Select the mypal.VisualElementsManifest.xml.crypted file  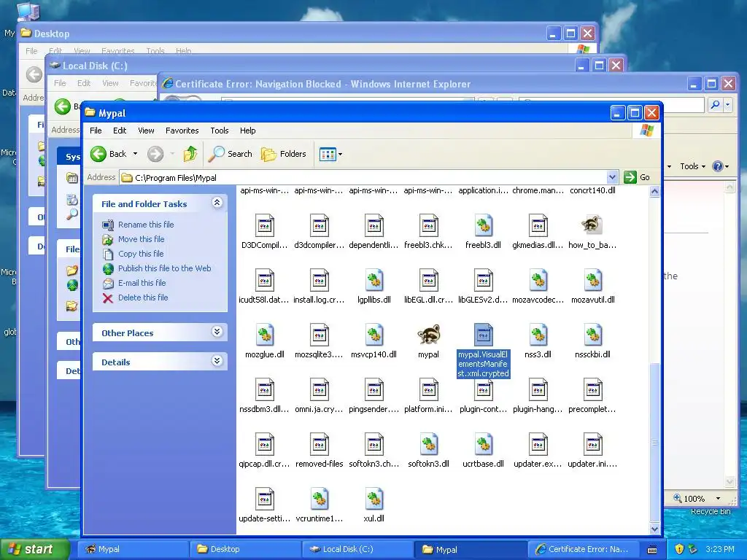(x=483, y=351)
